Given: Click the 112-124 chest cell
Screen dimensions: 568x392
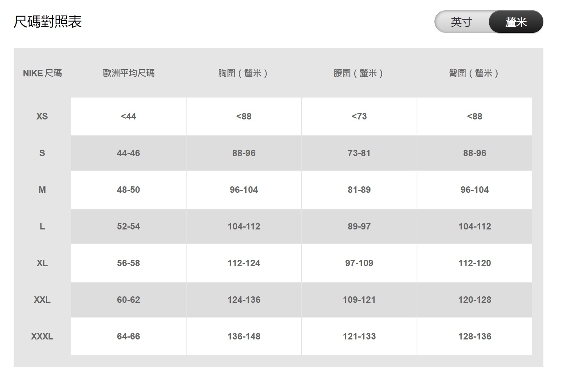Looking at the screenshot, I should click(x=244, y=263).
